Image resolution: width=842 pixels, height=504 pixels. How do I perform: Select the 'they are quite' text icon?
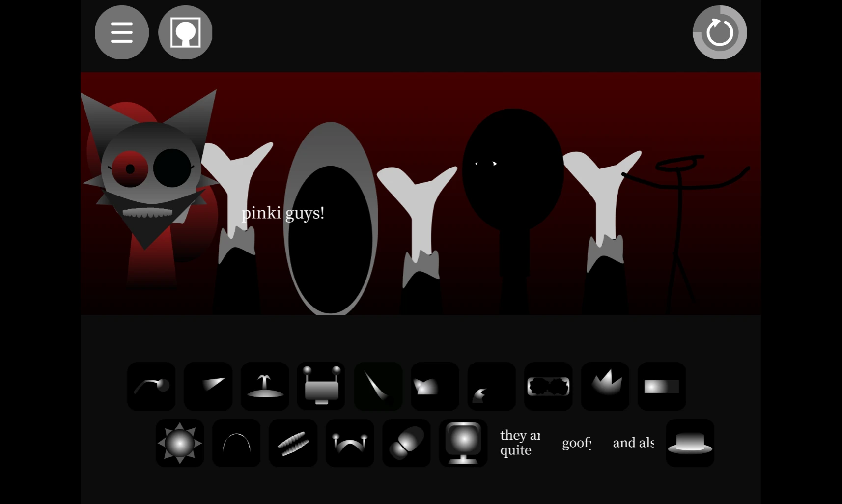point(520,443)
